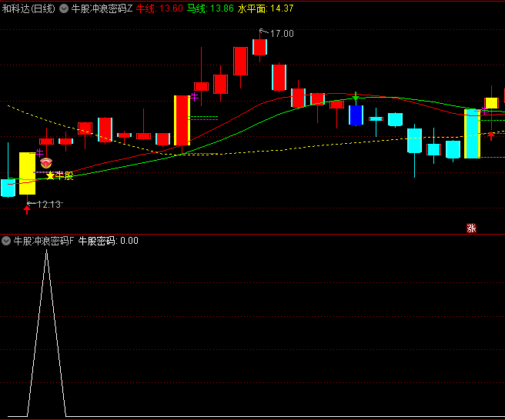
Task: Click the 涨 red badge icon
Action: 471,228
